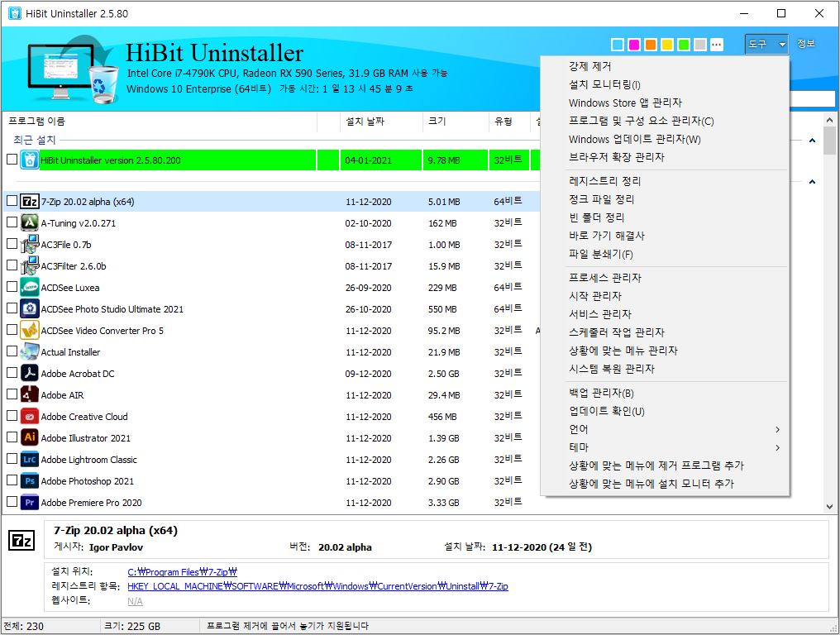840x635 pixels.
Task: Click the more colors ellipsis button
Action: tap(717, 45)
